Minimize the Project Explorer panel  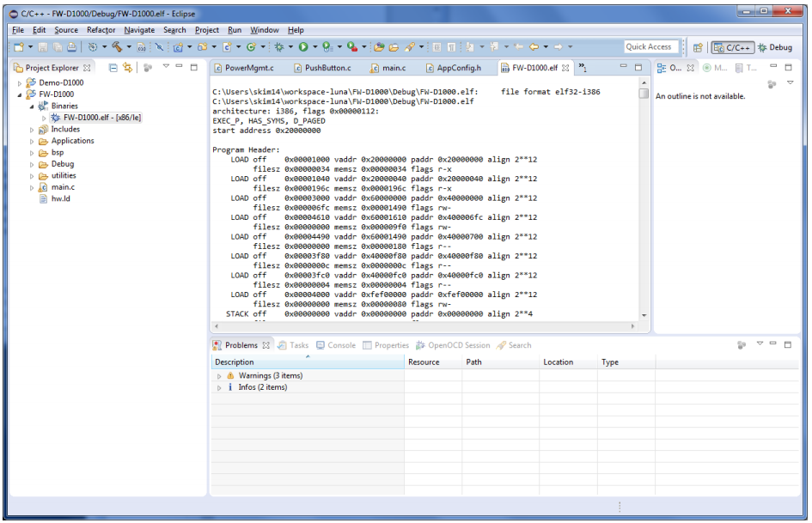tap(180, 66)
